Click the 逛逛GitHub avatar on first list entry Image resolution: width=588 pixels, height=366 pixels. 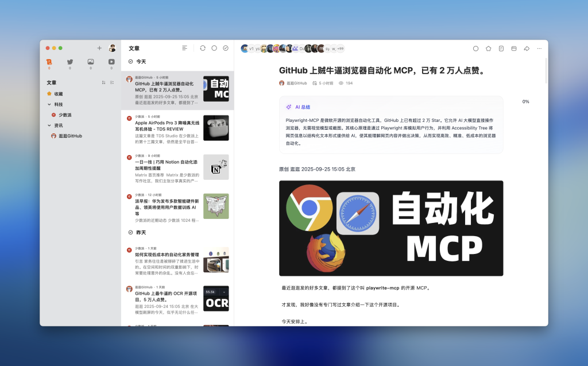[129, 79]
